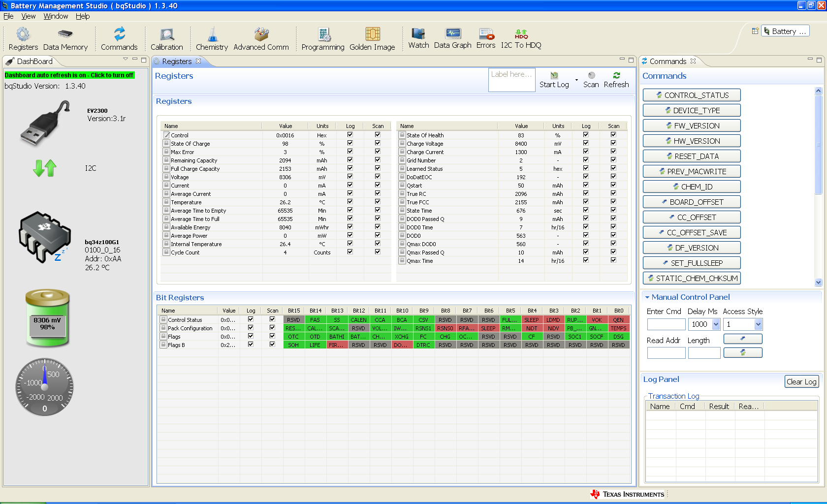Toggle Log checkbox for Voltage register

click(350, 177)
